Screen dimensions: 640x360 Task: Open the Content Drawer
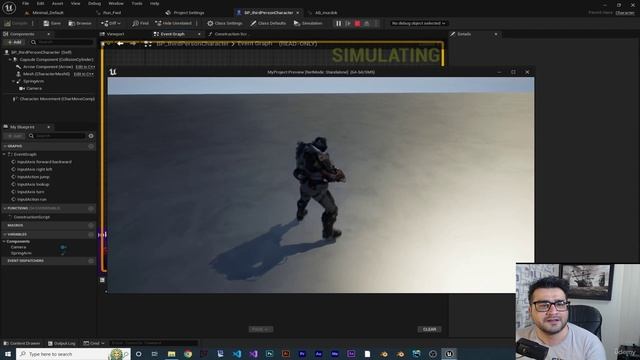[x=22, y=343]
